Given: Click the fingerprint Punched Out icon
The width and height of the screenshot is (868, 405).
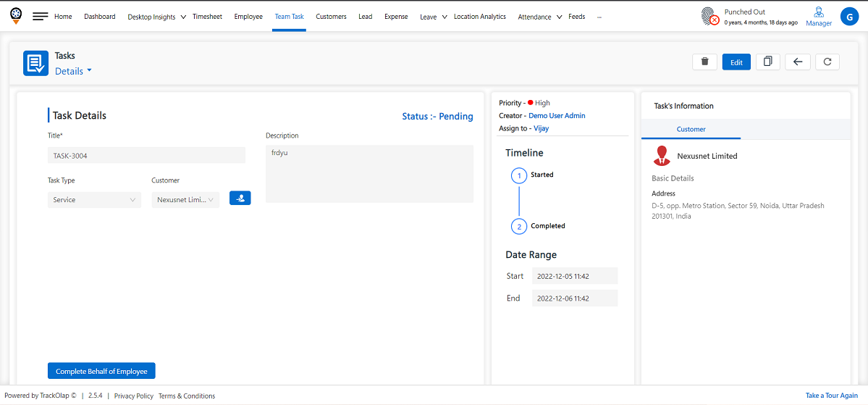Looking at the screenshot, I should click(710, 17).
